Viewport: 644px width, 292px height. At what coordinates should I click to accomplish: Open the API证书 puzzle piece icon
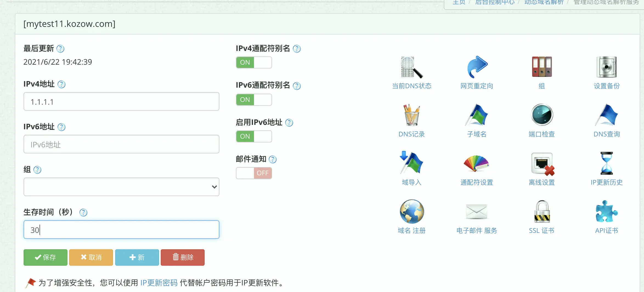606,211
